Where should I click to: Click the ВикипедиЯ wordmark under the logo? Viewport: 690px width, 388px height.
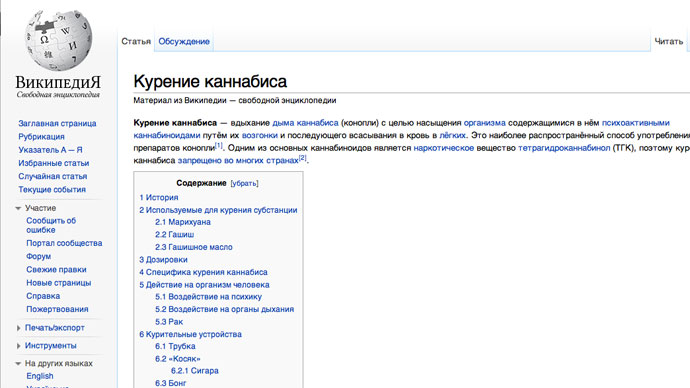pyautogui.click(x=58, y=82)
